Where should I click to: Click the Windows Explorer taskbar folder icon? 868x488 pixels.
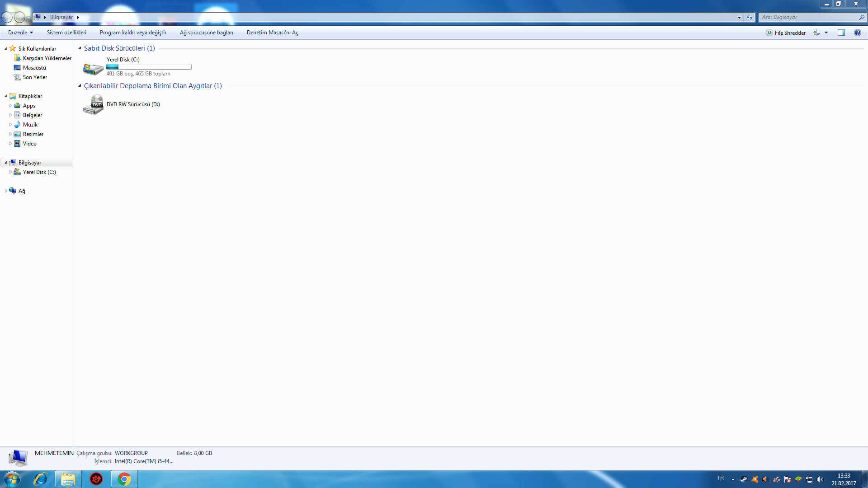pyautogui.click(x=68, y=479)
